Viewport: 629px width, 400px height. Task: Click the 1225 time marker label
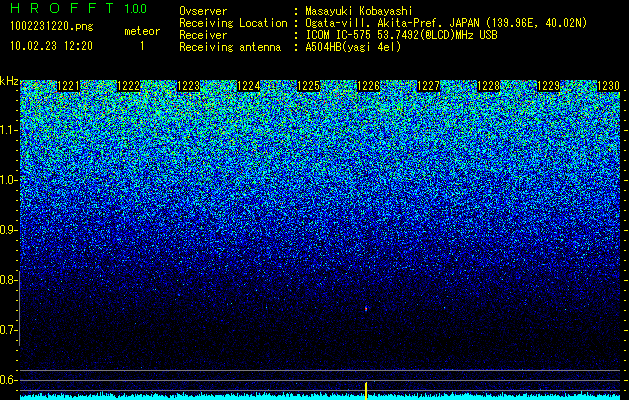coord(308,86)
